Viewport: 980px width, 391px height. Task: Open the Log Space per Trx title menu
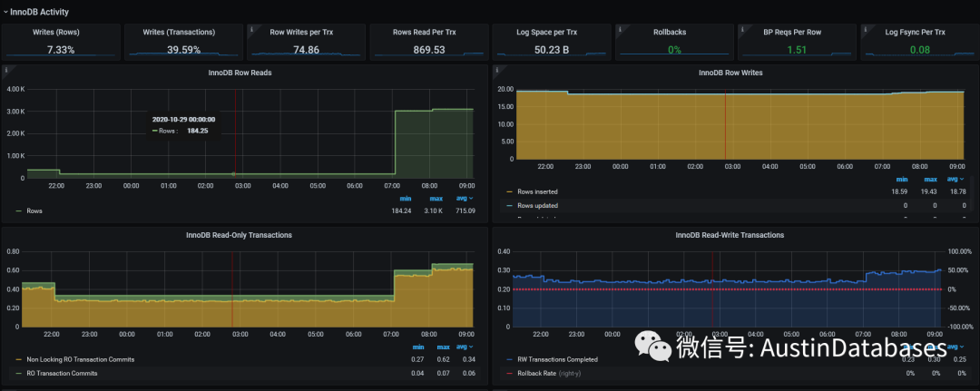tap(547, 31)
